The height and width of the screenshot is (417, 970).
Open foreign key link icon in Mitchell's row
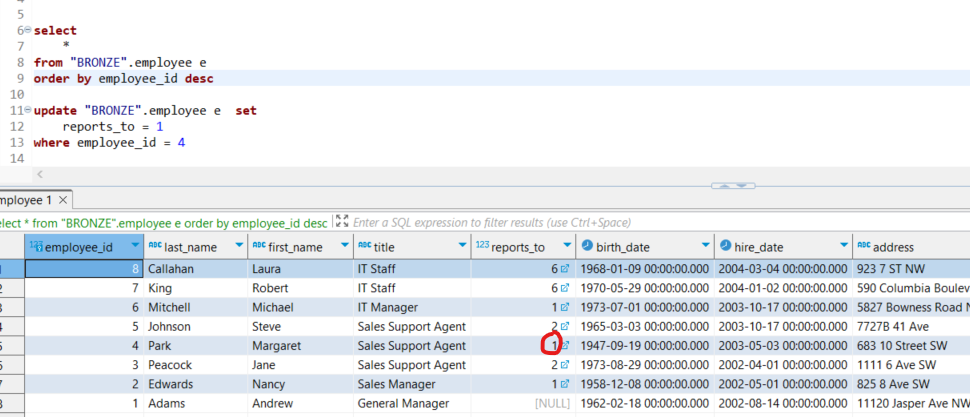[x=565, y=307]
